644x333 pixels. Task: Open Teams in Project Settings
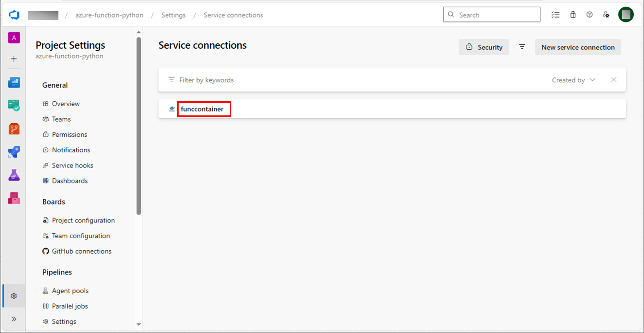(56, 119)
